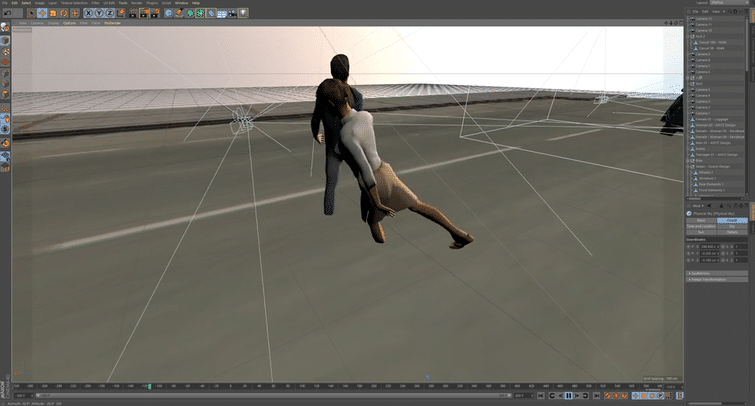The width and height of the screenshot is (755, 406).
Task: Click the Texture mode icon in left palette
Action: 5,52
